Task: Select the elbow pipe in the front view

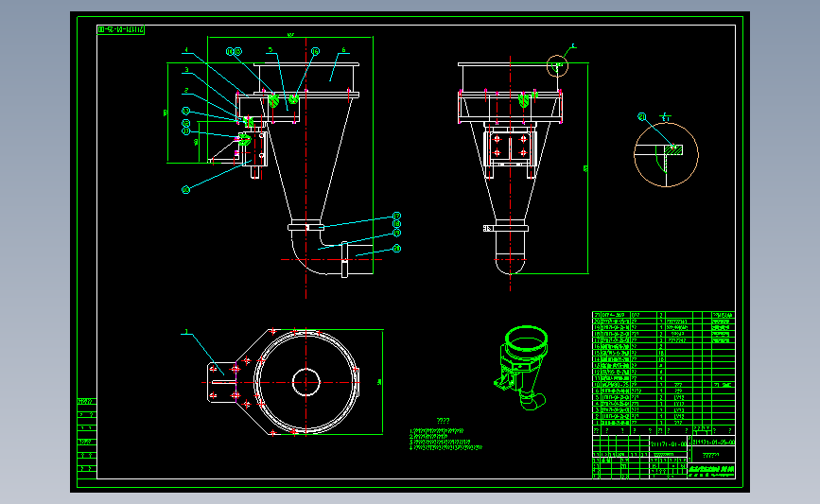Action: pyautogui.click(x=319, y=253)
